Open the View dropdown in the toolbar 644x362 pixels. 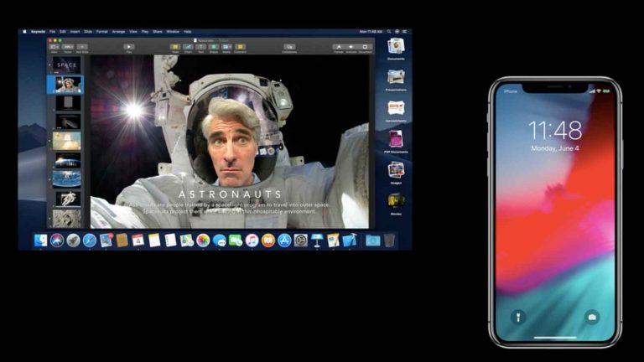pyautogui.click(x=53, y=47)
